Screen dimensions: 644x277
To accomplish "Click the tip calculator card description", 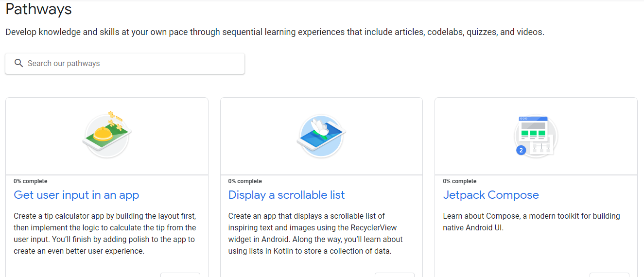I will tap(105, 233).
